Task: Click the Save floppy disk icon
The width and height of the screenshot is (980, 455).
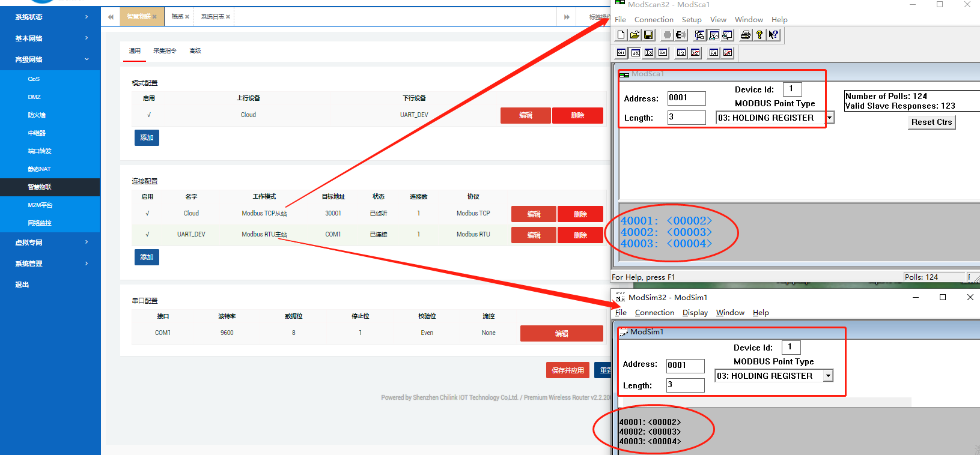Action: [x=648, y=35]
